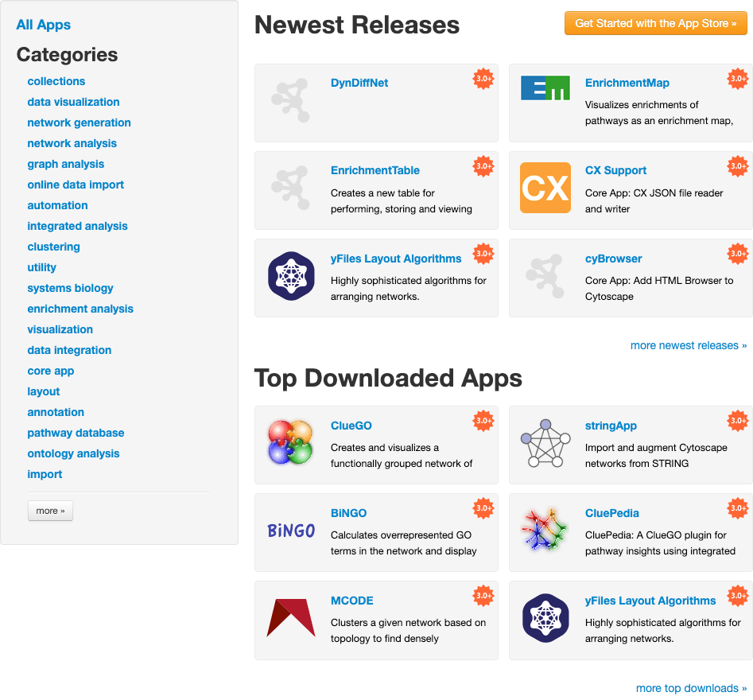Open the ontology analysis category
Viewport: 753px width, 700px height.
[x=73, y=453]
